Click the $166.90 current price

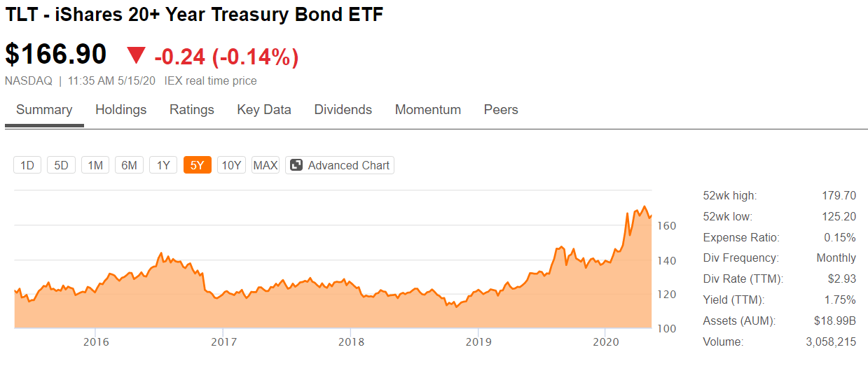click(x=56, y=55)
